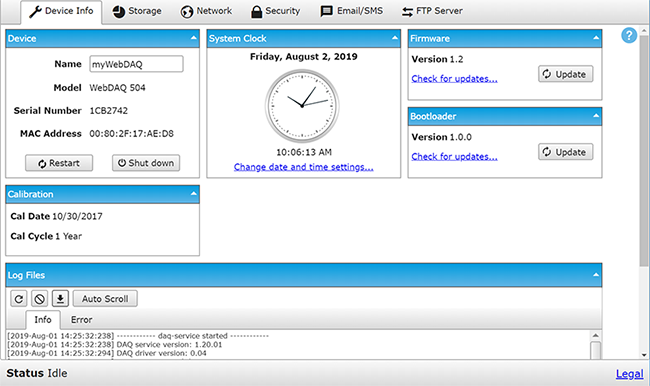Clear the log with the circle-slash icon

pos(39,299)
